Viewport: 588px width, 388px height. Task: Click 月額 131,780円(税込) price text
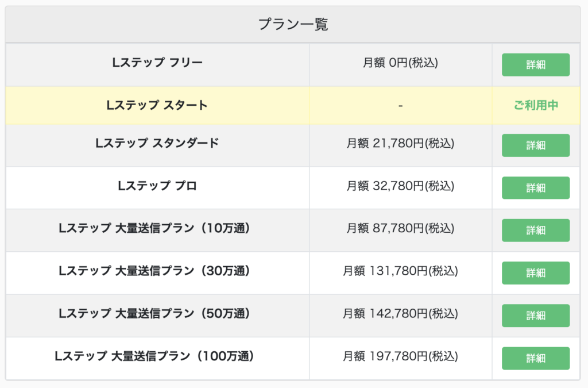(x=400, y=271)
